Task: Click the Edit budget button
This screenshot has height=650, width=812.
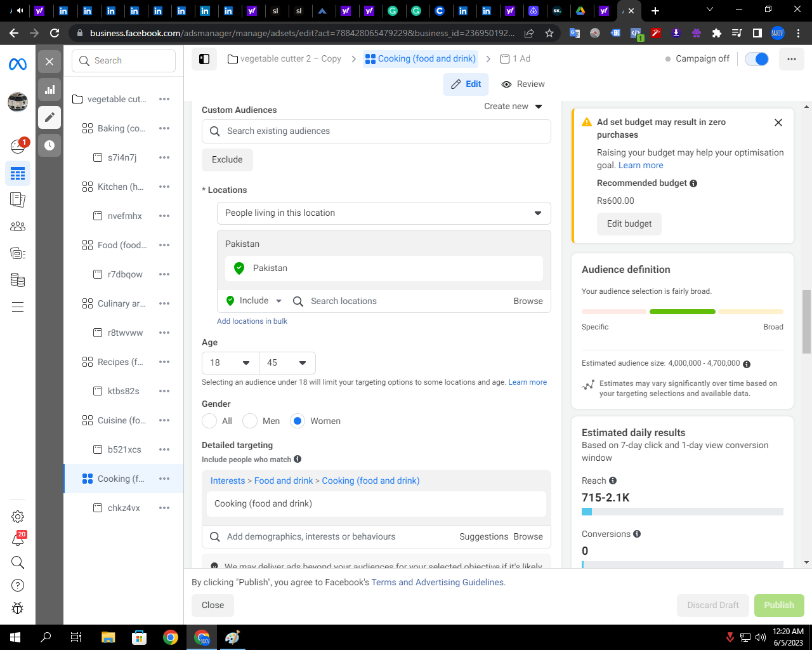Action: tap(629, 223)
